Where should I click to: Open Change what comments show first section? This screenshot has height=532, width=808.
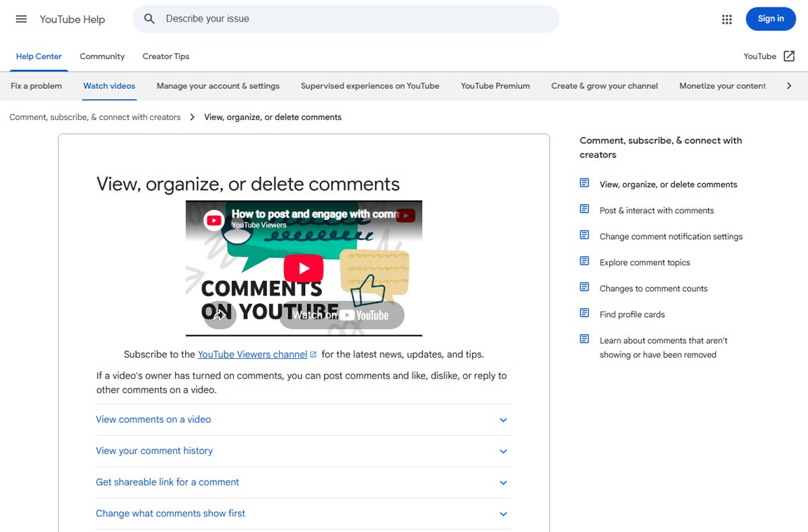303,514
